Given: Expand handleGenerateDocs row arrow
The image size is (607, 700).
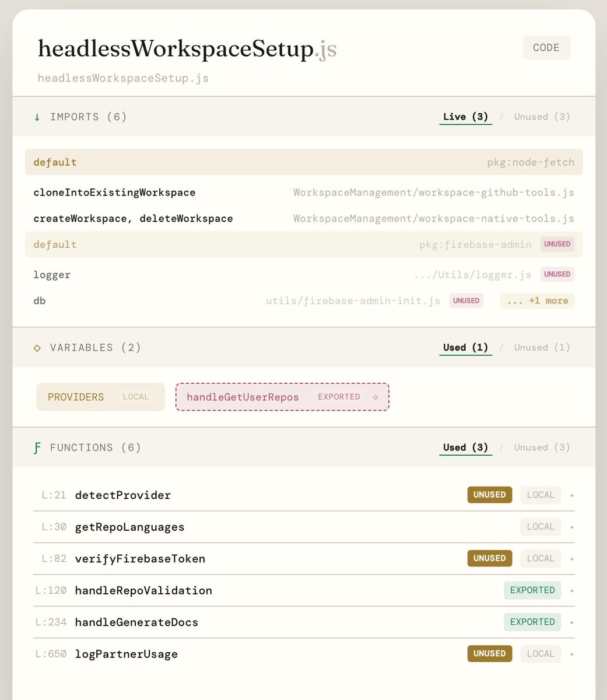Looking at the screenshot, I should click(x=572, y=622).
